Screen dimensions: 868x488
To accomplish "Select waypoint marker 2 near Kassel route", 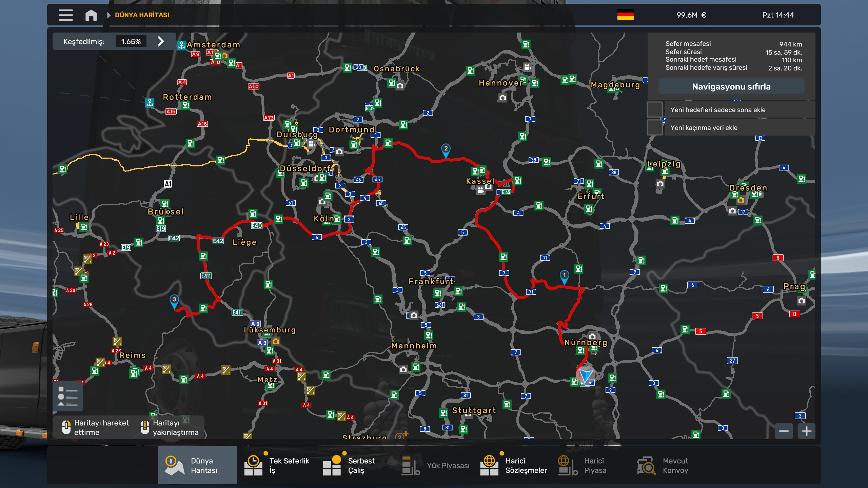I will [446, 151].
